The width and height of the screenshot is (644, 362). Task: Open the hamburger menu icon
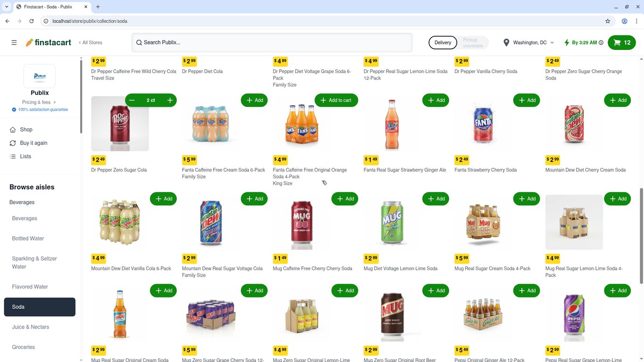[x=14, y=42]
